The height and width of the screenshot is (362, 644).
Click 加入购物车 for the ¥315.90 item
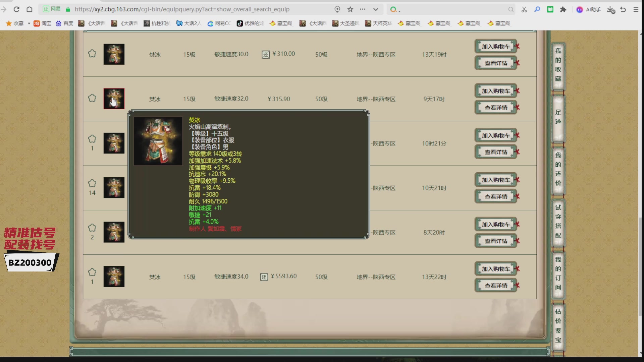click(x=496, y=91)
